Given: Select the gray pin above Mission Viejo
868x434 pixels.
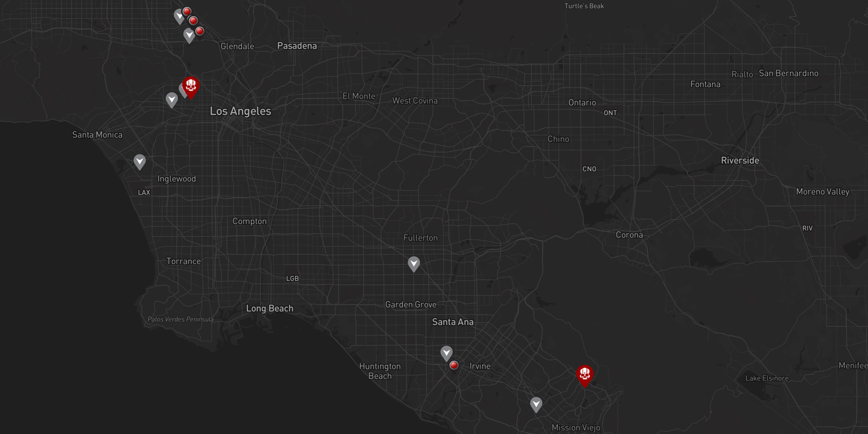Looking at the screenshot, I should click(x=536, y=404).
